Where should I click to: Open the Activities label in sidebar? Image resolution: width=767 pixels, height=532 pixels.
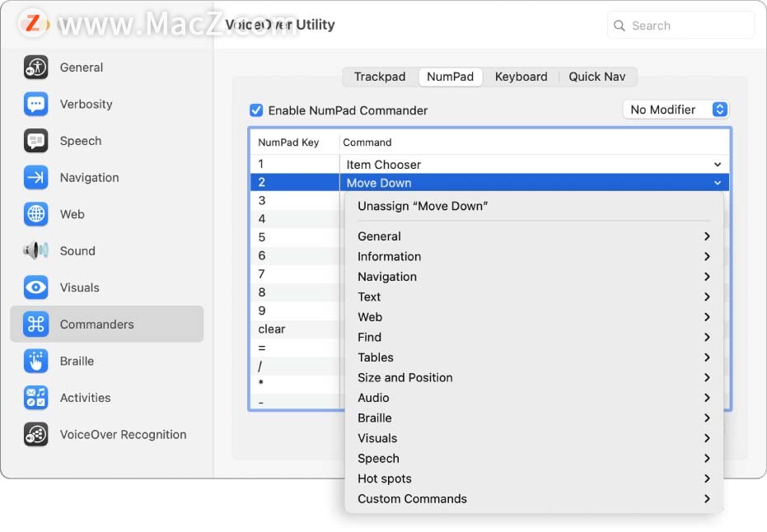pos(86,398)
